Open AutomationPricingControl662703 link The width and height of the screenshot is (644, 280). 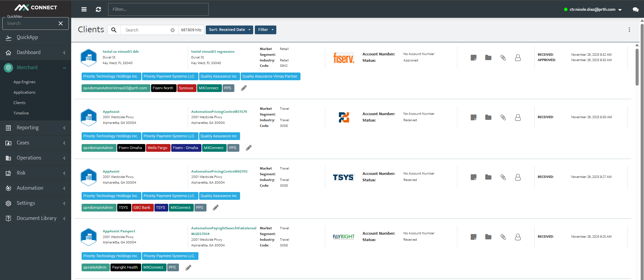(x=219, y=171)
